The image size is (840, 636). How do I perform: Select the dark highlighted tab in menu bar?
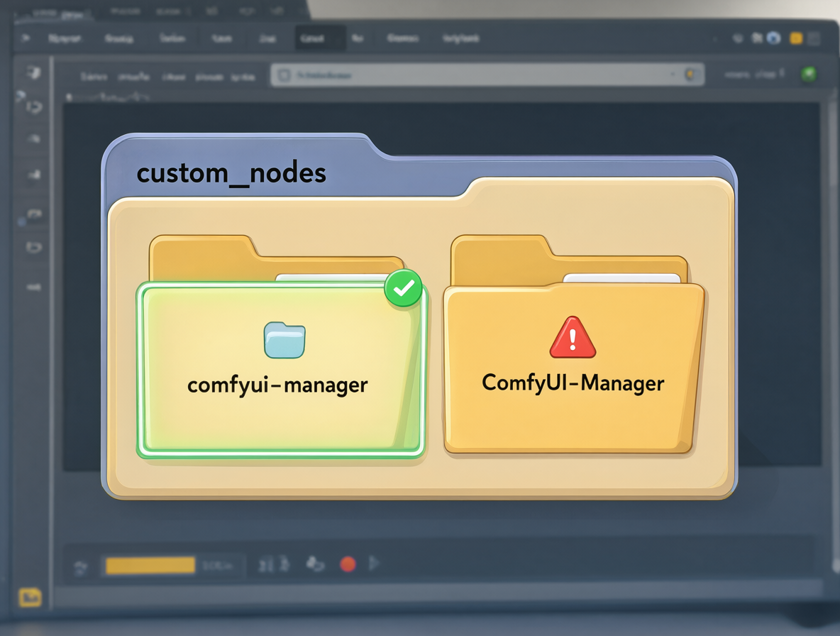320,38
